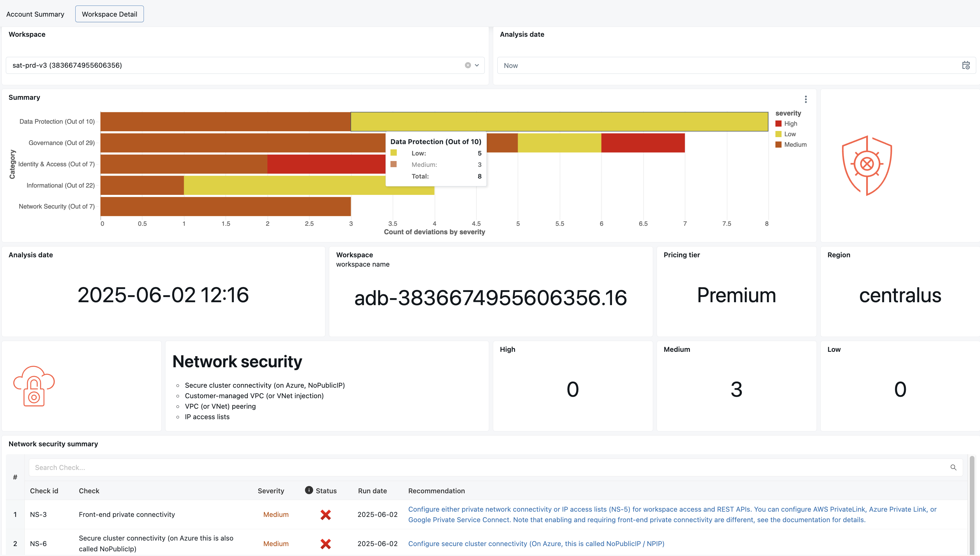Screen dimensions: 980x556
Task: Click the failed status X for NS-3
Action: (325, 515)
